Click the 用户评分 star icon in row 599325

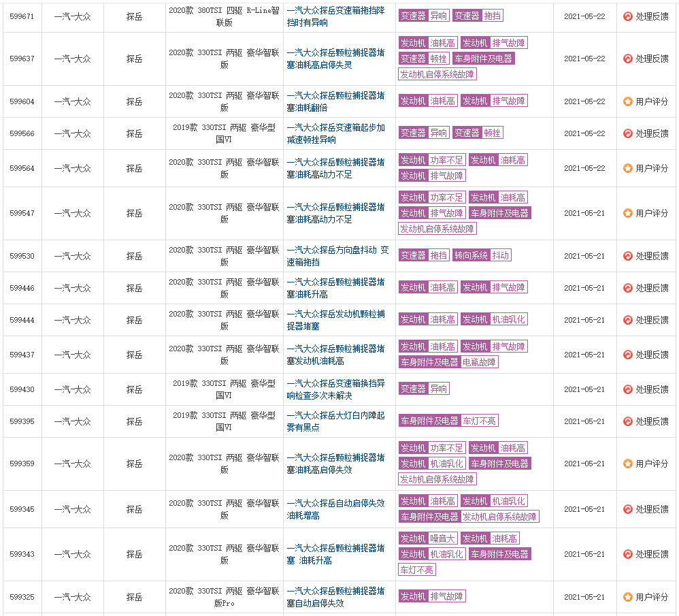tap(627, 597)
